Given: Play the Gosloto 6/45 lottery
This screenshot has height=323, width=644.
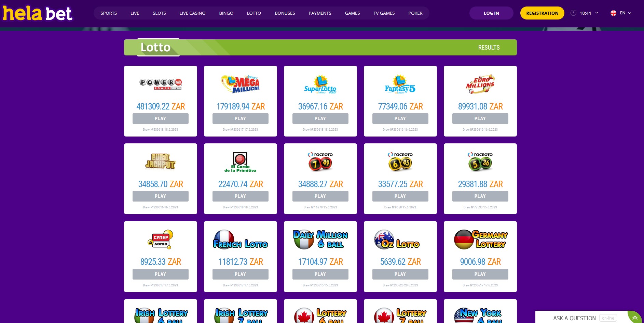Looking at the screenshot, I should [x=400, y=196].
